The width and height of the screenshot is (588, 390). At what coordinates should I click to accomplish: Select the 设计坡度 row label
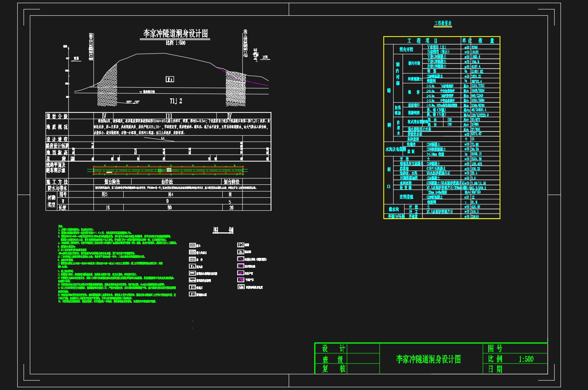(x=57, y=139)
